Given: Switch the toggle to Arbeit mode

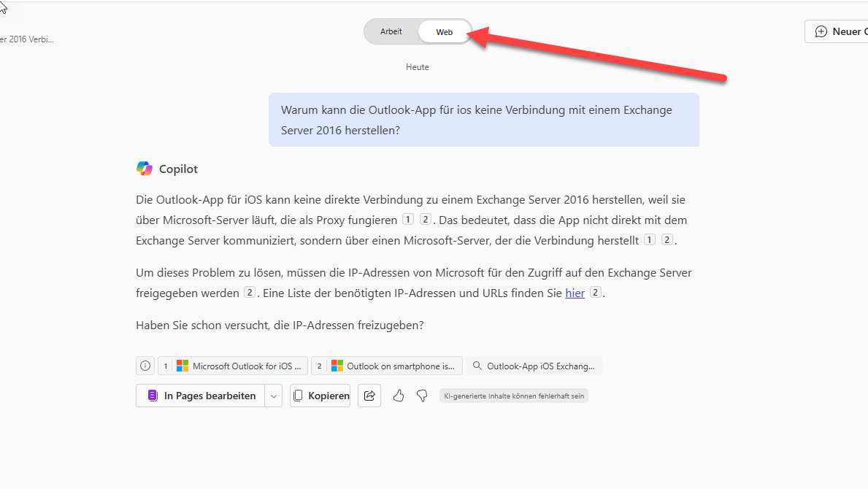Looking at the screenshot, I should click(391, 31).
